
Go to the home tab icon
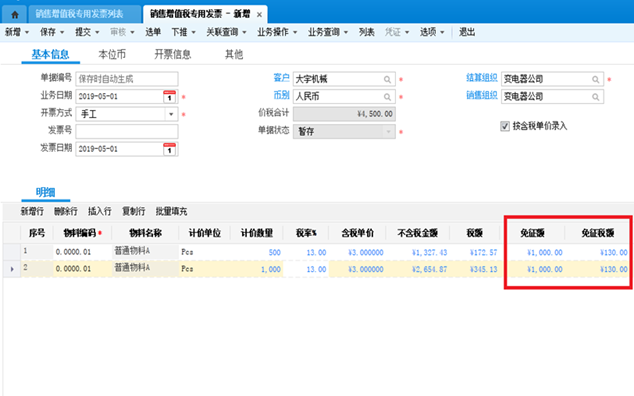[x=15, y=15]
